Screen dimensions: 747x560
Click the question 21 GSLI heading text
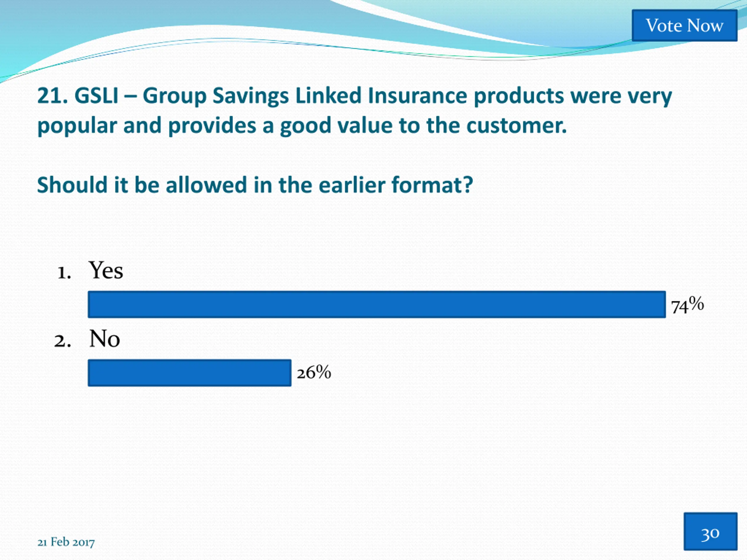[x=355, y=111]
